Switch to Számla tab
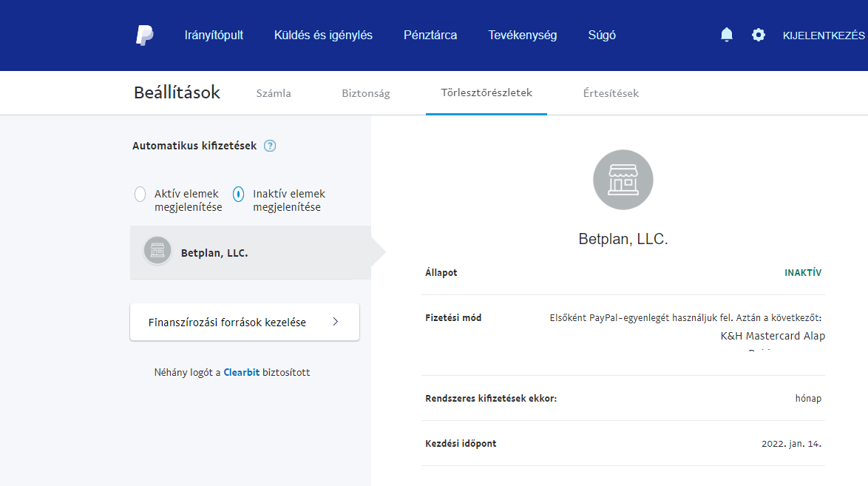Screen dimensions: 868x486 pos(273,93)
